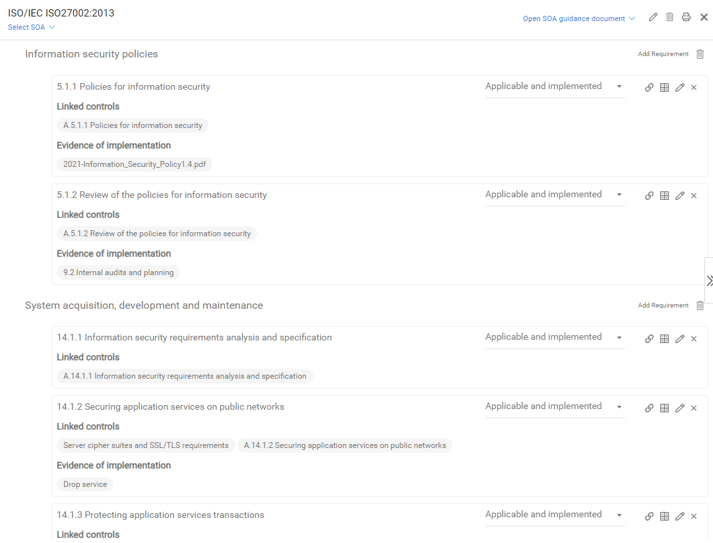Viewport: 713px width, 543px height.
Task: Edit requirement 14.1.1 with pencil icon
Action: pyautogui.click(x=680, y=338)
